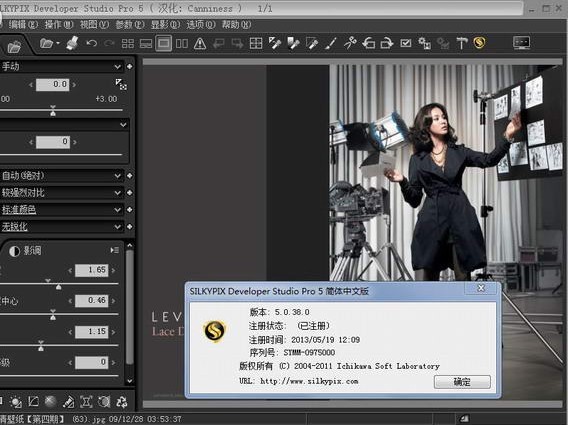Toggle combined thumbnail and preview mode
The image size is (568, 425).
pyautogui.click(x=146, y=43)
